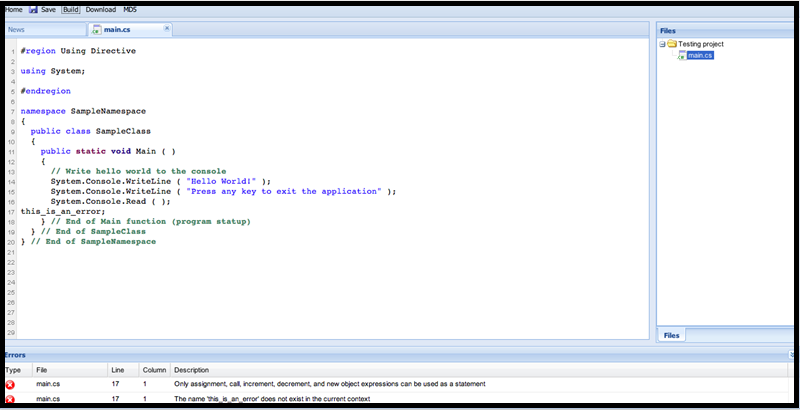Click the 'public class SampleClass' line
Screen dimensions: 800x410
tap(90, 131)
